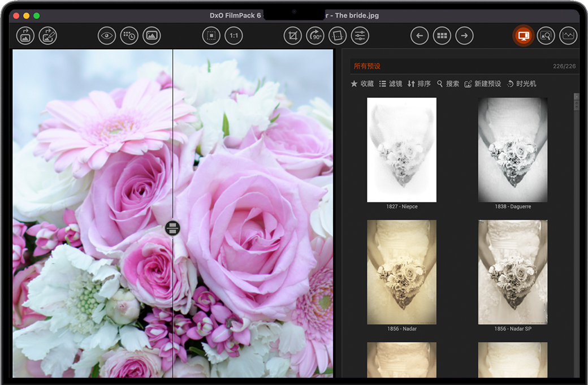Select the fit-to-screen zoom icon
Screen dimensions: 588x385
[x=211, y=36]
